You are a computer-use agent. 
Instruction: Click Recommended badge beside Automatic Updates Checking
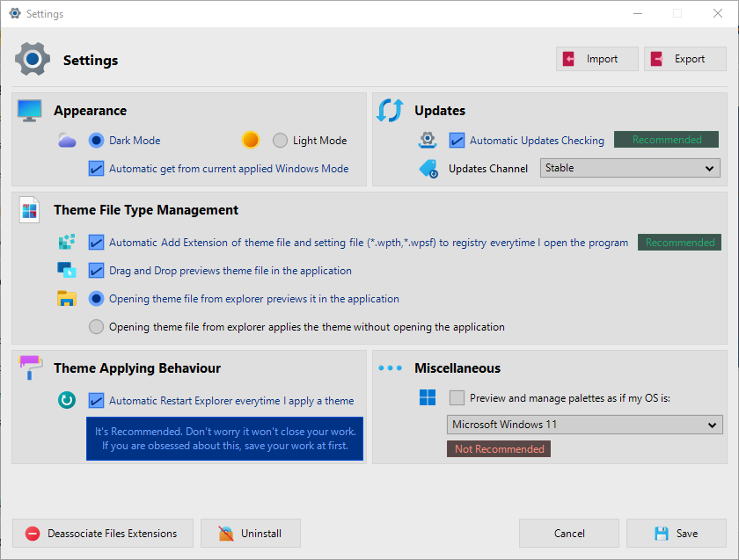tap(667, 140)
